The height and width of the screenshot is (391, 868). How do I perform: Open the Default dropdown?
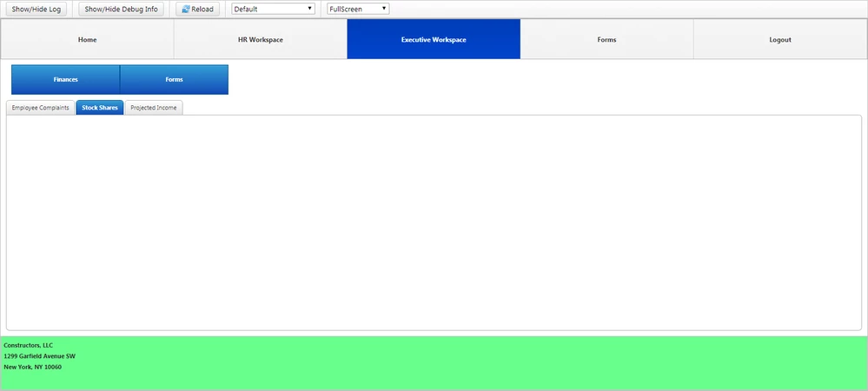273,9
